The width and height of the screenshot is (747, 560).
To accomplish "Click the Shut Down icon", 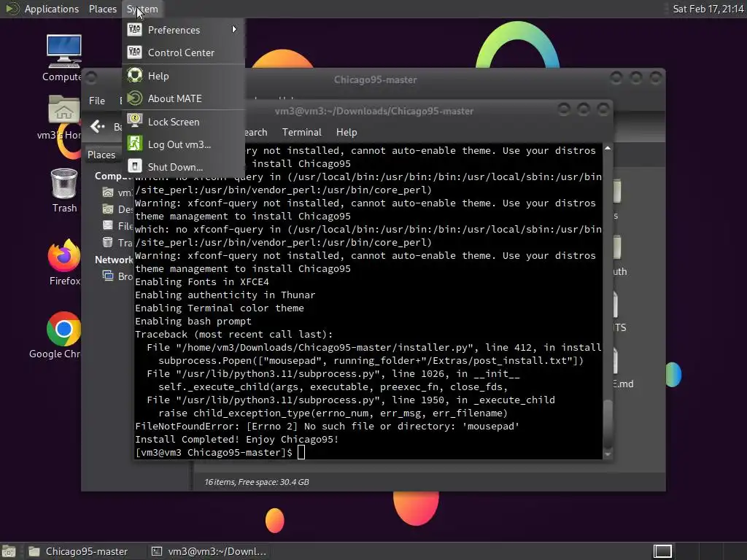I will pos(135,166).
